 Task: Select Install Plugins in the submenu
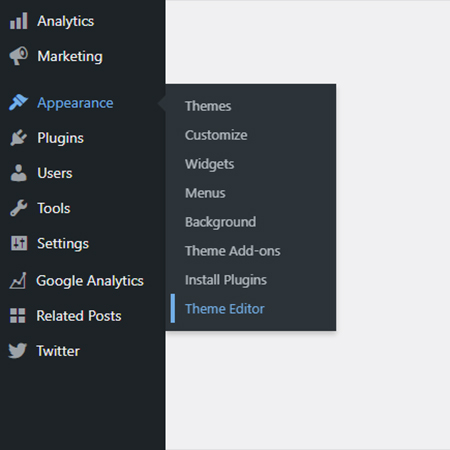click(226, 280)
